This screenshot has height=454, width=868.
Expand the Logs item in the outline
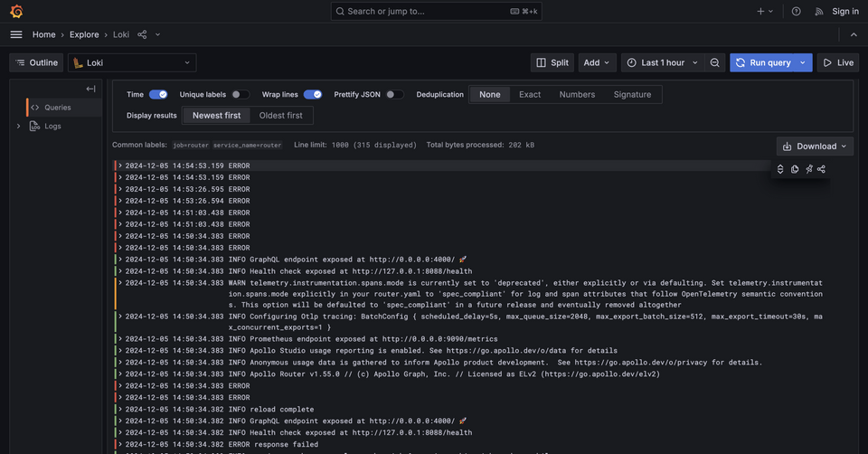(18, 127)
